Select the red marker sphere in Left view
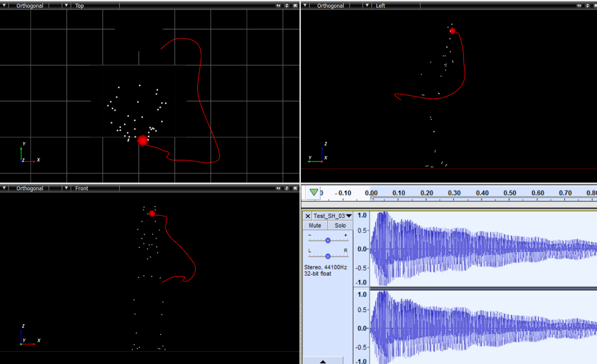Viewport: 597px width, 364px height. coord(453,31)
